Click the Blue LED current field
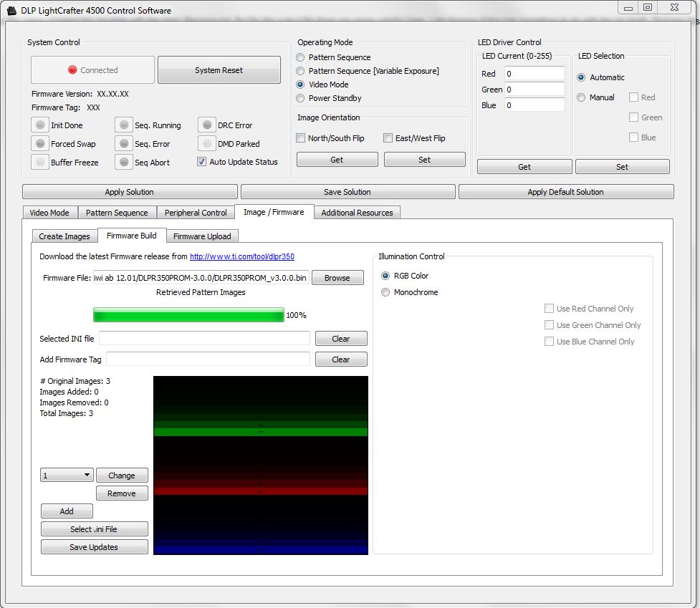The image size is (700, 608). tap(534, 105)
